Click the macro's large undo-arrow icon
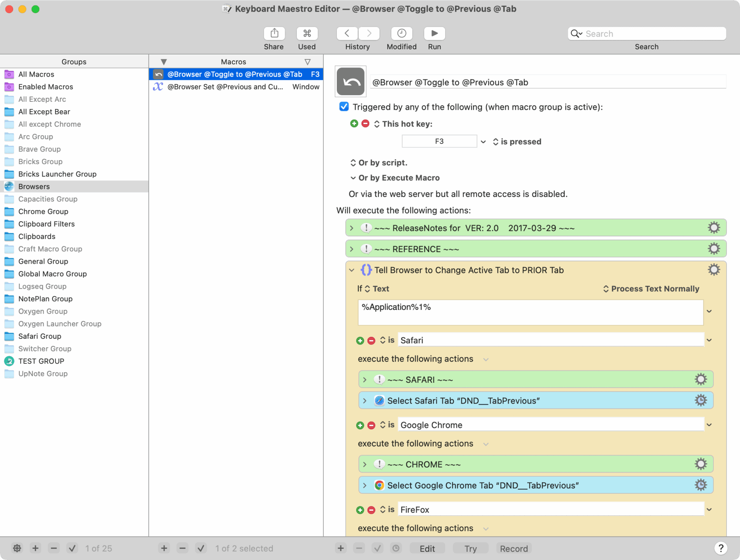This screenshot has height=560, width=740. tap(351, 82)
